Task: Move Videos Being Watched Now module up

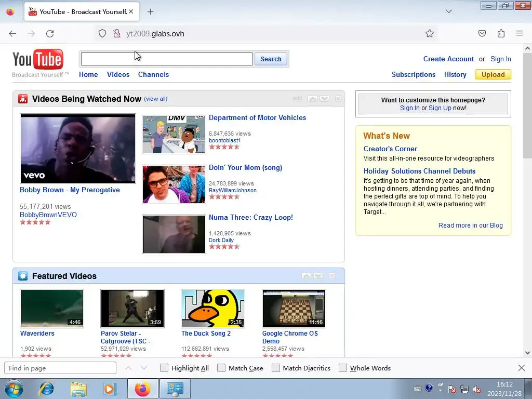Action: 312,99
